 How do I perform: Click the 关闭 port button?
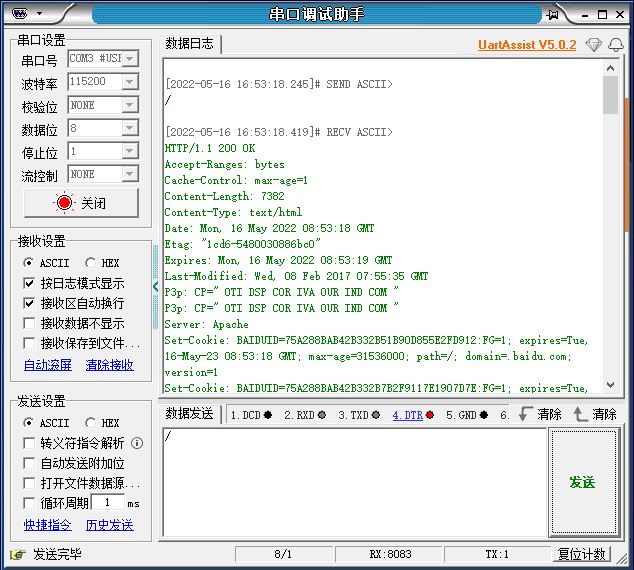[81, 203]
